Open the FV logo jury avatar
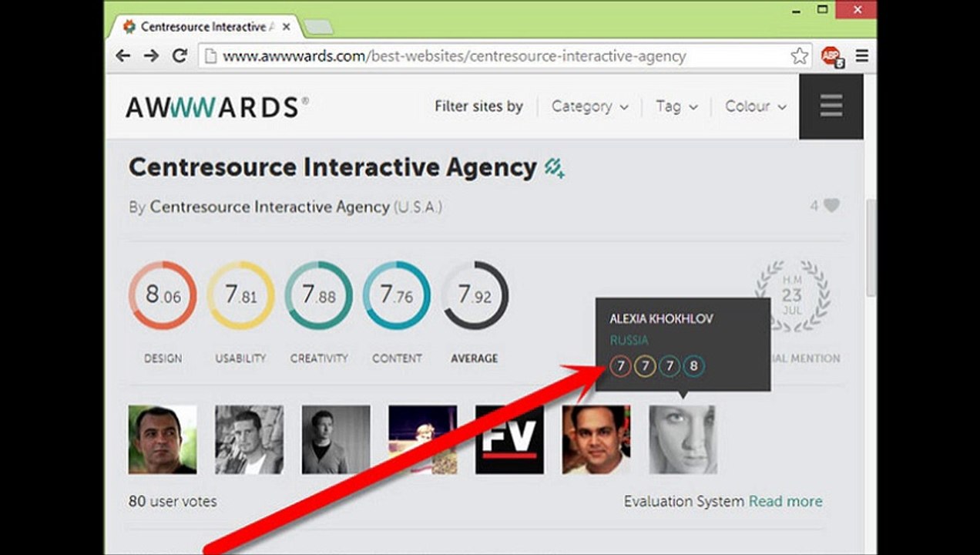 coord(509,439)
